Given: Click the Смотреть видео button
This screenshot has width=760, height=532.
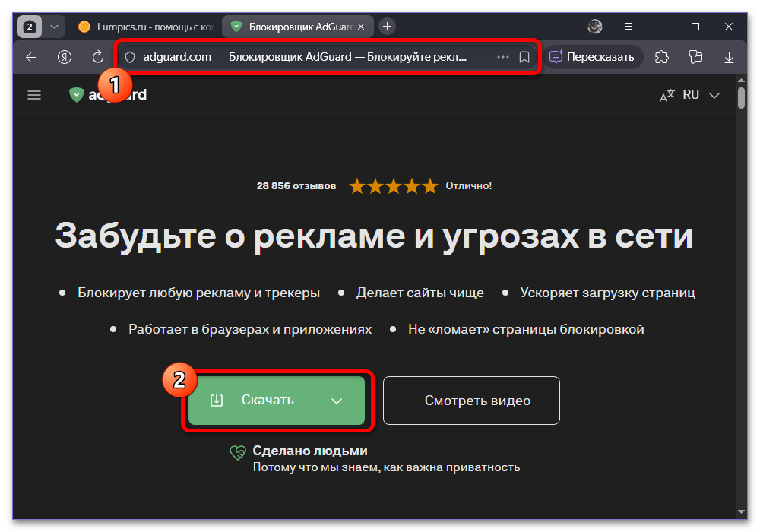Looking at the screenshot, I should 472,401.
